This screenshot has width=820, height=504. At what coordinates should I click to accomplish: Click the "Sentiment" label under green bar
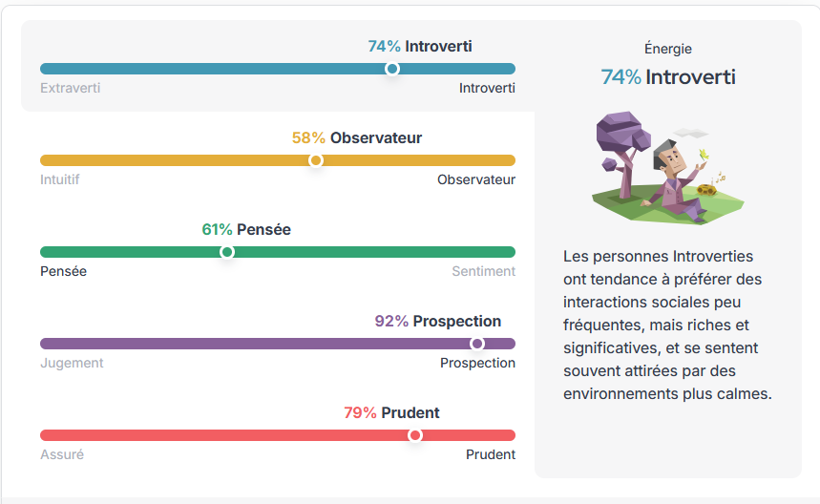click(483, 271)
